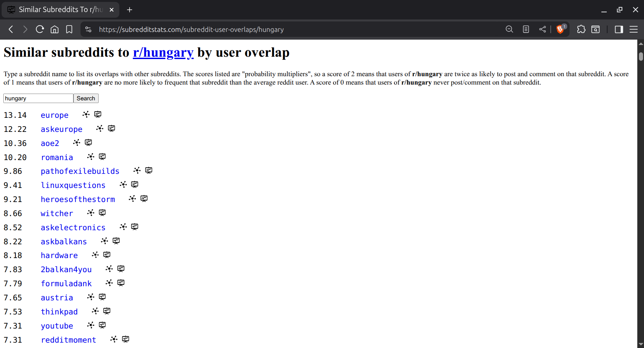Click the stats chart icon next to romania
Viewport: 644px width, 348px height.
tap(102, 157)
